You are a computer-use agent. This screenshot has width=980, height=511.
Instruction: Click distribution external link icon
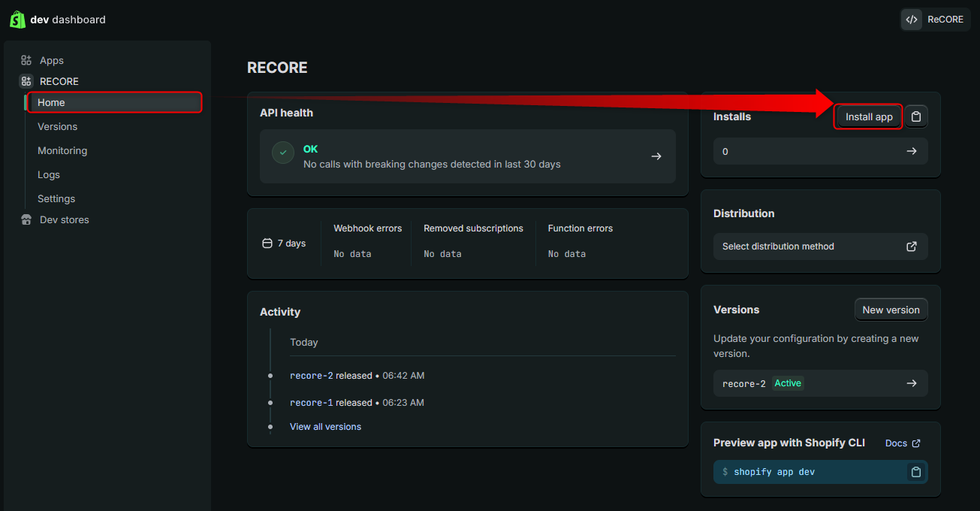[912, 246]
